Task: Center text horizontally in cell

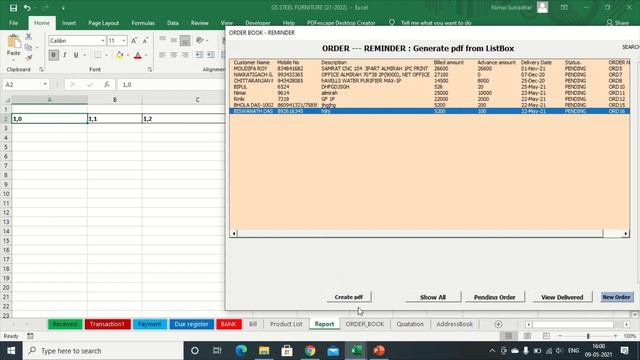Action: point(174,55)
